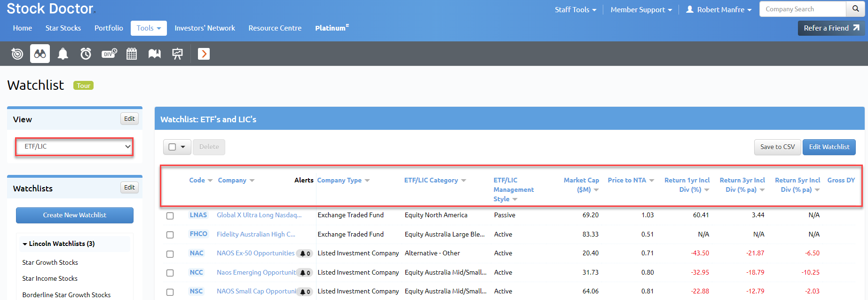Sort by Return 3yr Incl Div header
Image resolution: width=868 pixels, height=300 pixels.
(742, 185)
